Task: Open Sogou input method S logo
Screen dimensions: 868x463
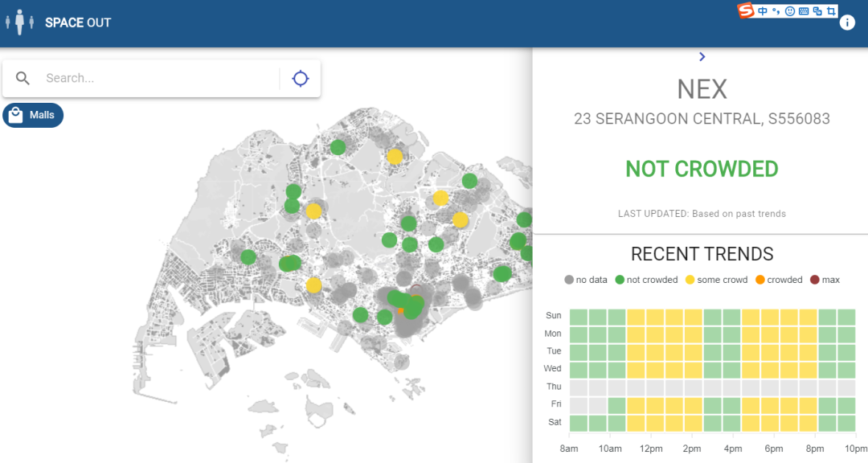Action: (x=746, y=10)
